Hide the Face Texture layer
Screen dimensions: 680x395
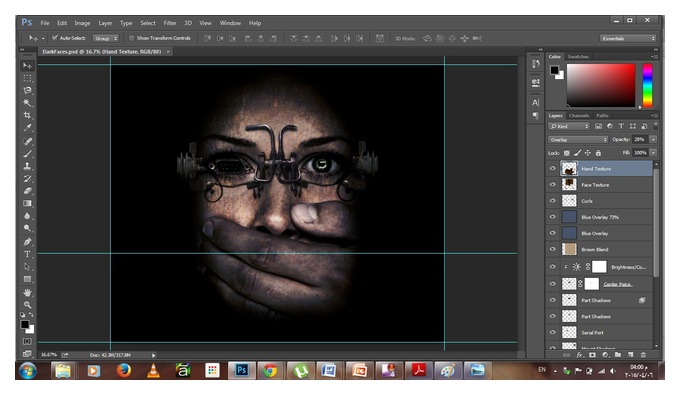pyautogui.click(x=552, y=185)
